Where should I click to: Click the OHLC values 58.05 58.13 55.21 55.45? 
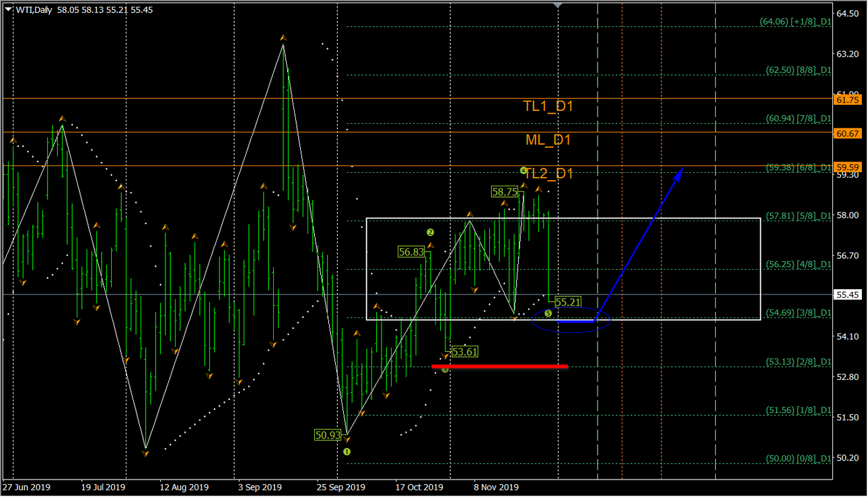pos(104,9)
